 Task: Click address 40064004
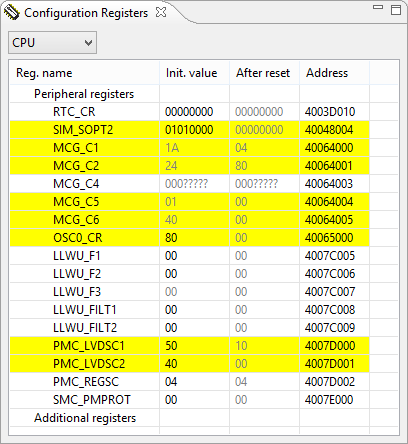click(329, 202)
